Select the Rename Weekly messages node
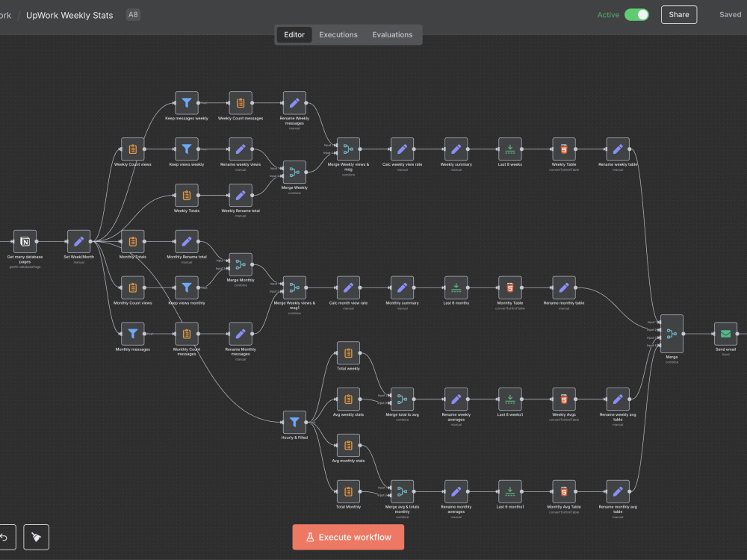Image resolution: width=747 pixels, height=560 pixels. [294, 103]
